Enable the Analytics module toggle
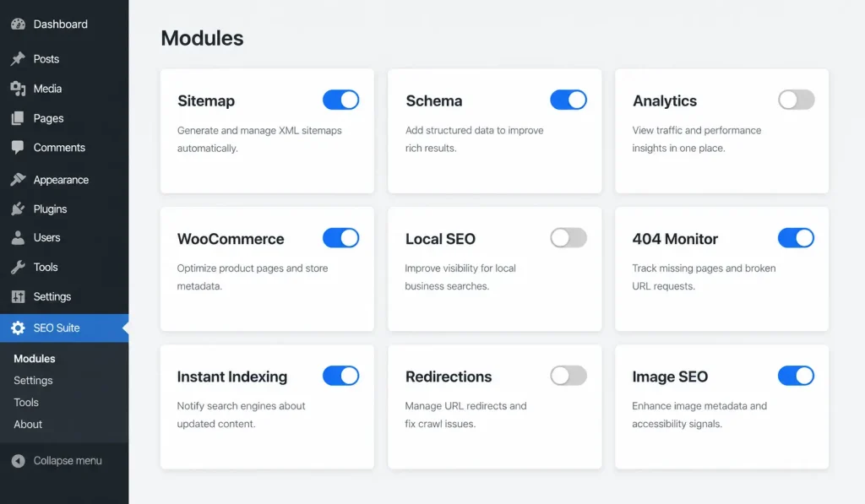Image resolution: width=865 pixels, height=504 pixels. tap(796, 100)
